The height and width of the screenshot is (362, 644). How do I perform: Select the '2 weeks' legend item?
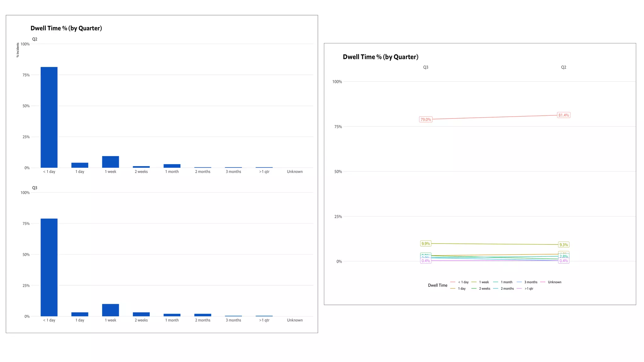pos(484,288)
